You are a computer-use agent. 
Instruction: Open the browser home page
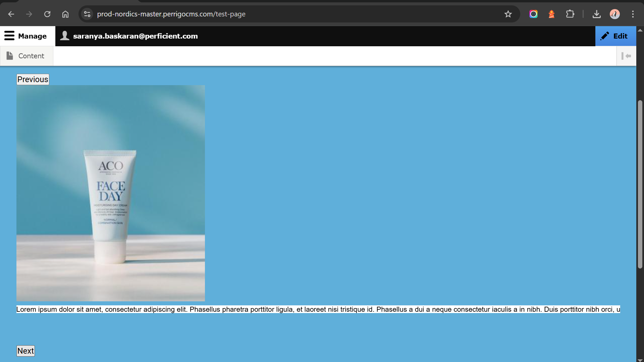(65, 14)
